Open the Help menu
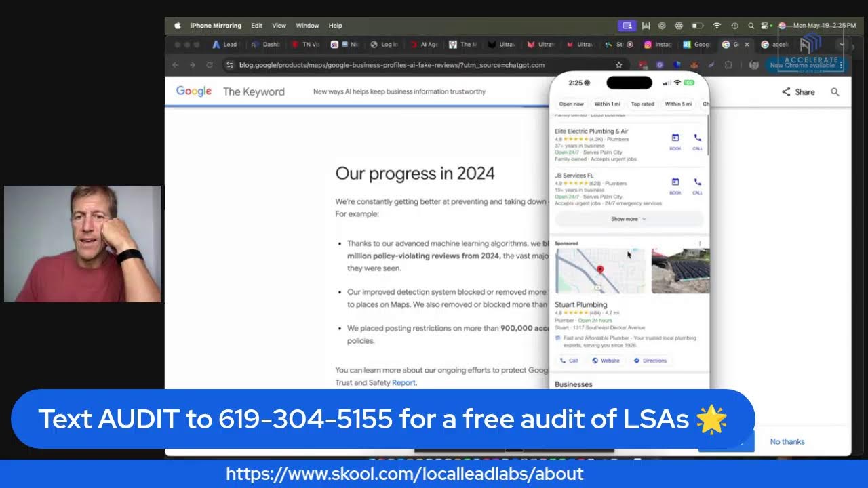The image size is (868, 488). [x=335, y=26]
